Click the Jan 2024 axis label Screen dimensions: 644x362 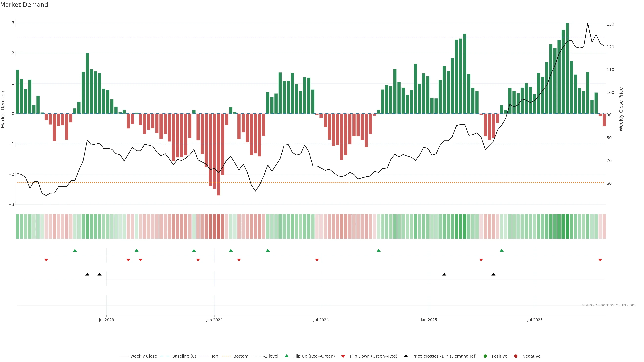pyautogui.click(x=214, y=320)
